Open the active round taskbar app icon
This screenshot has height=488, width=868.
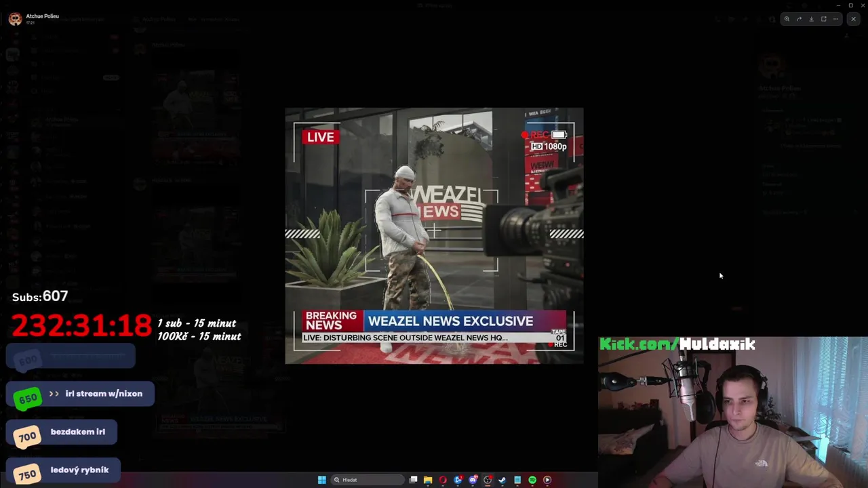488,480
